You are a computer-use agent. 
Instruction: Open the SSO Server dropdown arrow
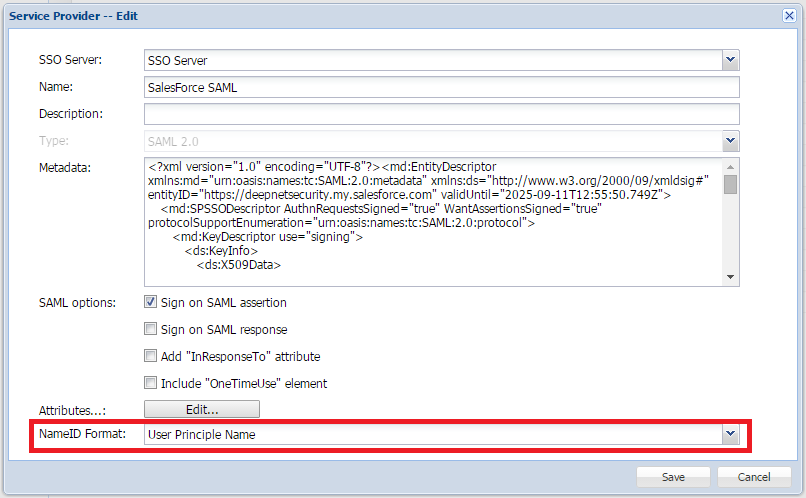[731, 61]
